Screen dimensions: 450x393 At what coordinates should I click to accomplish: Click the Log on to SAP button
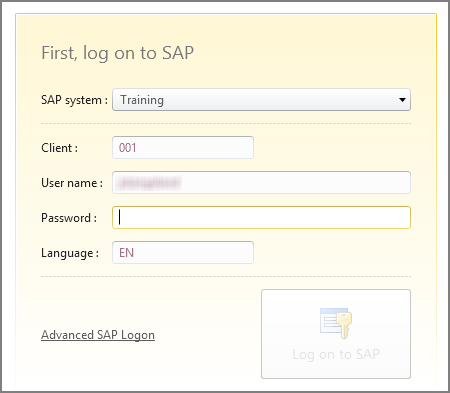point(336,334)
